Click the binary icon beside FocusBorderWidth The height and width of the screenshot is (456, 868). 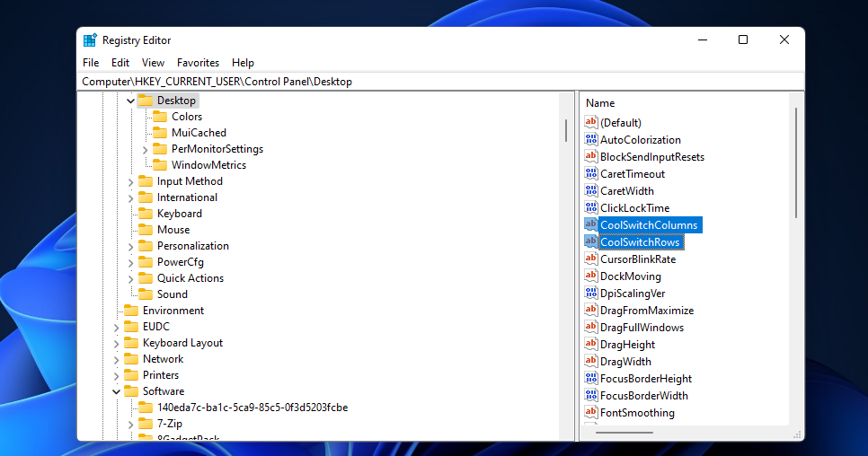[x=590, y=395]
